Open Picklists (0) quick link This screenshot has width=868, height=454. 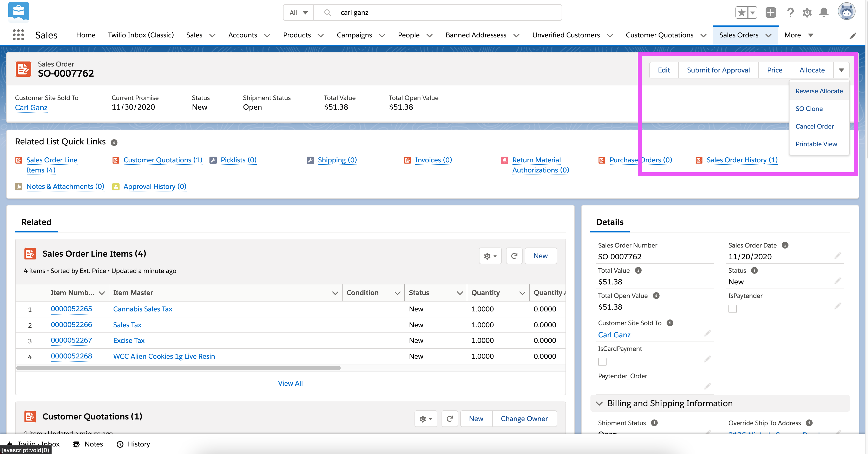239,160
